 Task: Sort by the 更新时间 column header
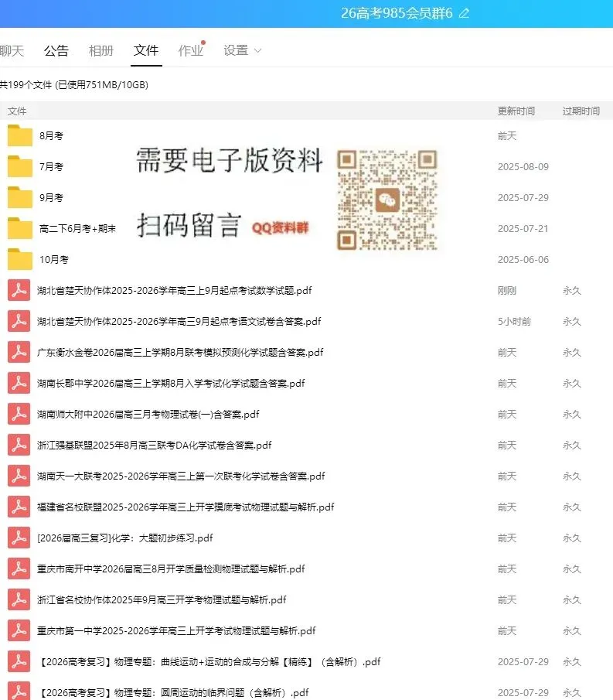516,111
